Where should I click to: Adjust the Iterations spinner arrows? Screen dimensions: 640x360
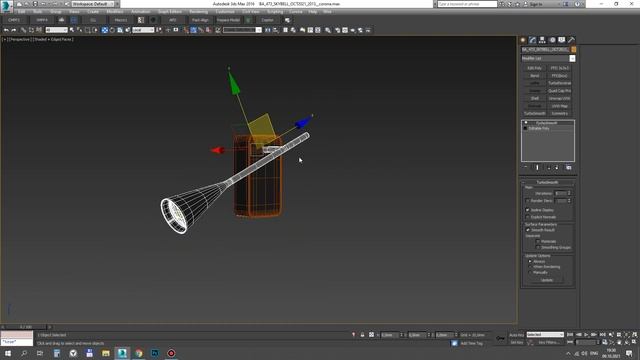569,193
